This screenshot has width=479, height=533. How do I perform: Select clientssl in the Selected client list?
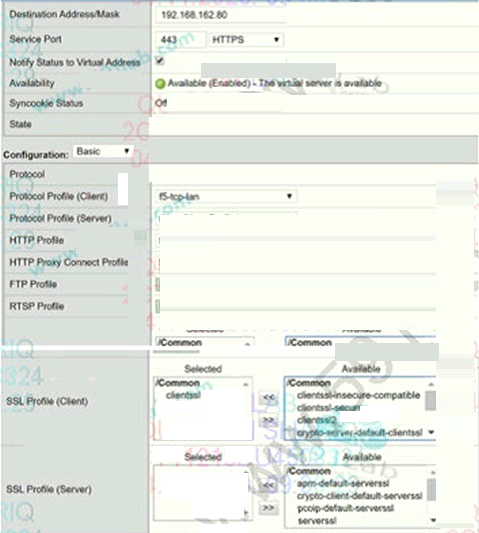click(183, 395)
